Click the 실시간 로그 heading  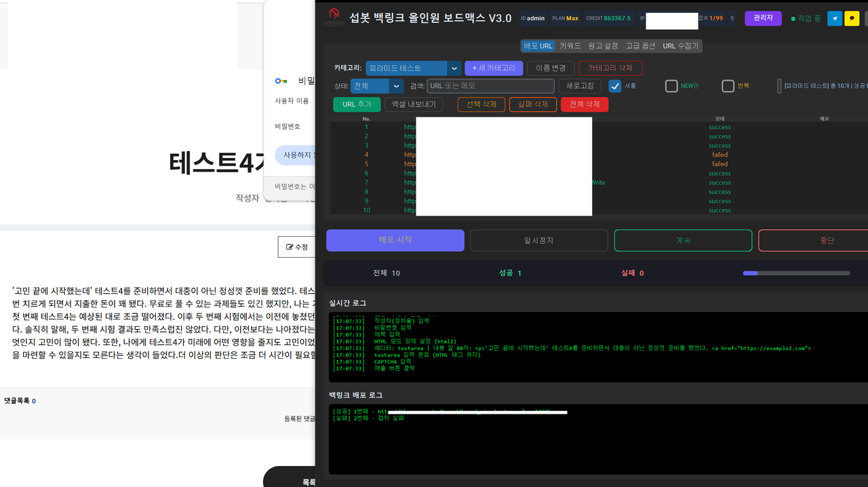click(347, 303)
